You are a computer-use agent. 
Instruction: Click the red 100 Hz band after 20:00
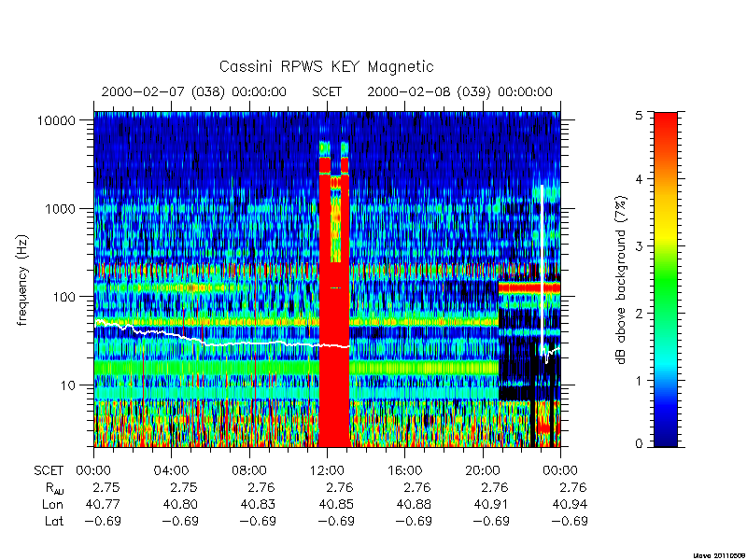529,287
